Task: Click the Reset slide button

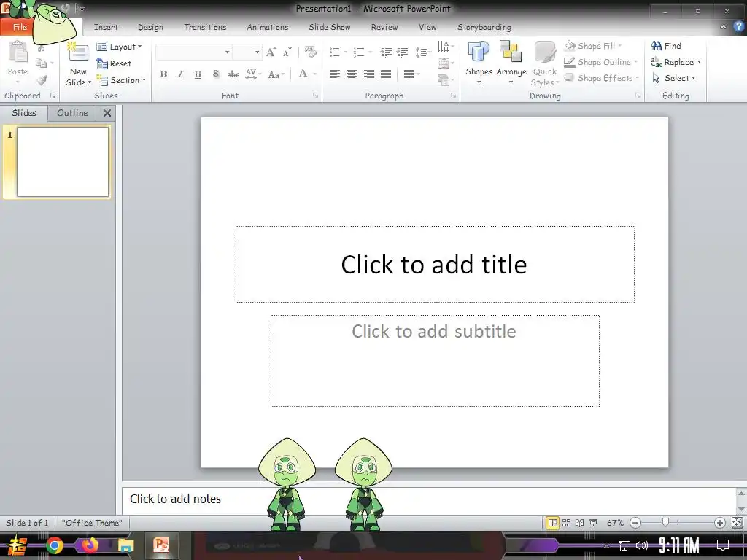Action: (114, 63)
